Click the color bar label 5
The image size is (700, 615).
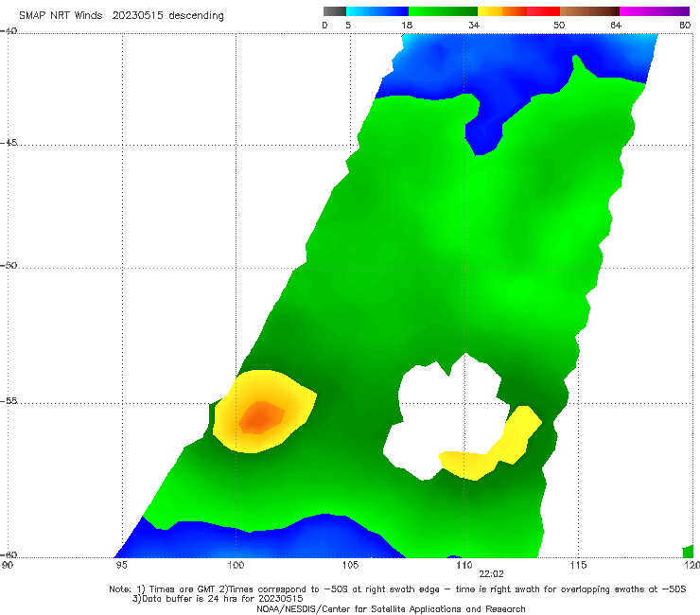coord(348,26)
